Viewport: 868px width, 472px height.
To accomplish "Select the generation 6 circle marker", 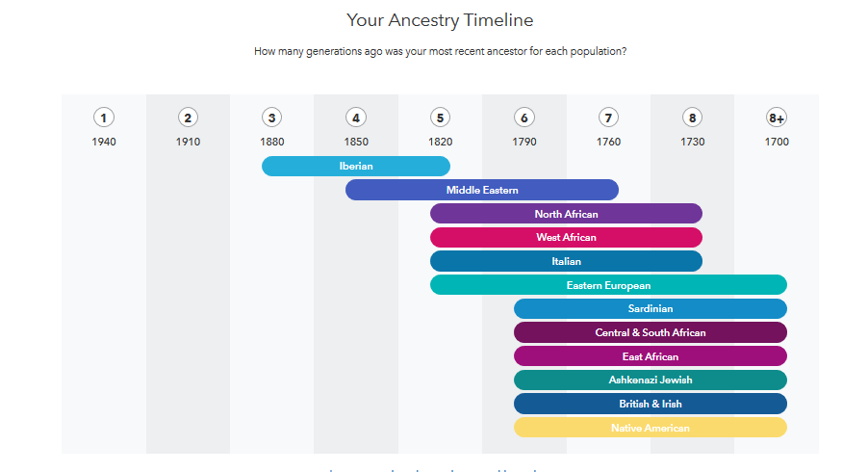I will (x=523, y=118).
